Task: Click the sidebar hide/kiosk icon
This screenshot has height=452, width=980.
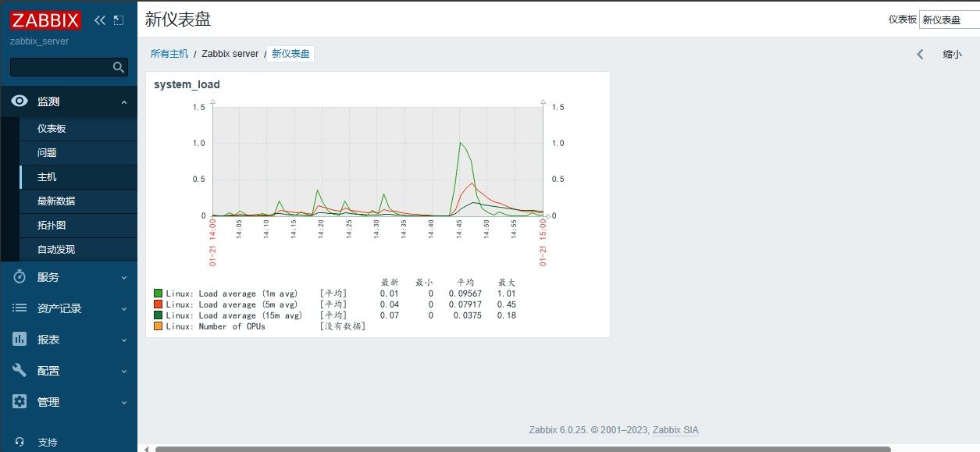Action: point(119,20)
